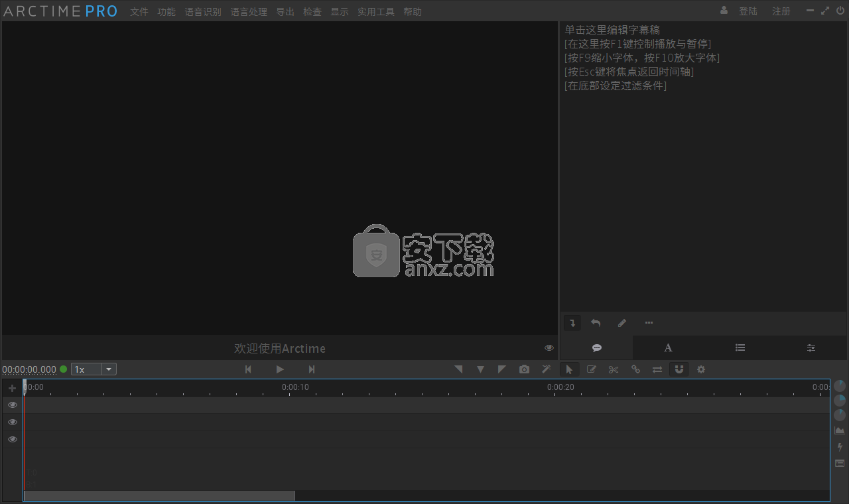The height and width of the screenshot is (504, 849).
Task: Click the 注册 register link
Action: pyautogui.click(x=781, y=11)
